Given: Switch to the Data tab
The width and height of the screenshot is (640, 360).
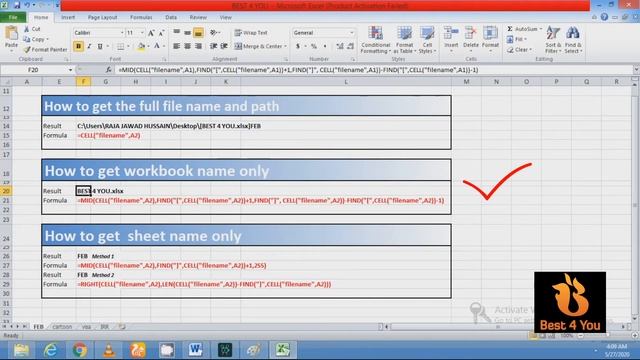Looking at the screenshot, I should click(171, 17).
